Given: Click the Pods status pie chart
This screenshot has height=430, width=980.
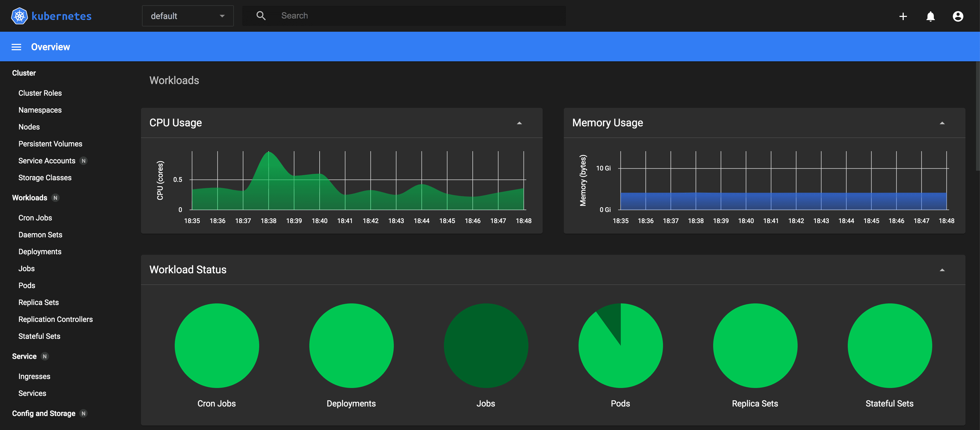Looking at the screenshot, I should point(620,345).
